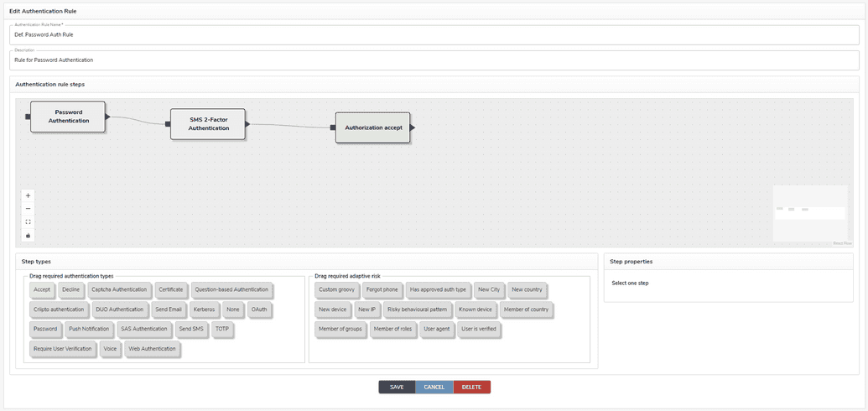Screen dimensions: 868x411
Task: Save the authentication rule
Action: (397, 387)
